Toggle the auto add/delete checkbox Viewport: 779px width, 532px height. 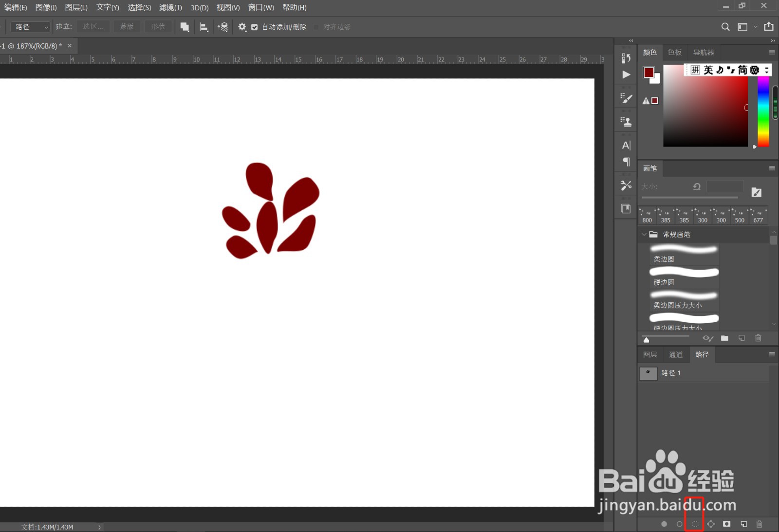pos(254,27)
